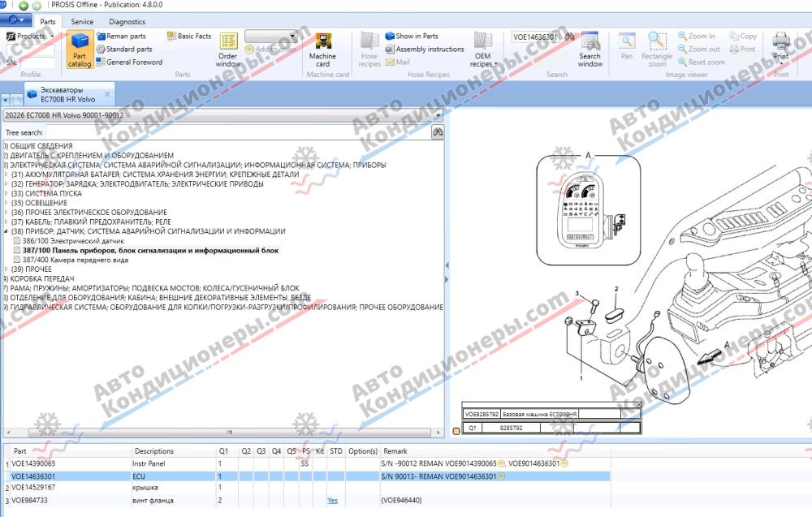
Task: Select part row VOE984733 винт фланца
Action: point(307,501)
